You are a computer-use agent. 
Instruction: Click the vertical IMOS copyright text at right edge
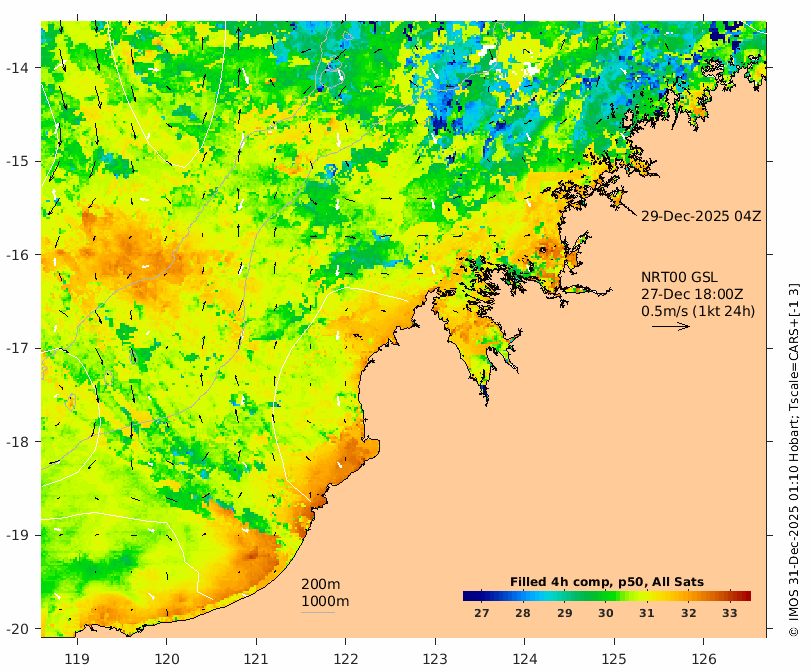794,460
